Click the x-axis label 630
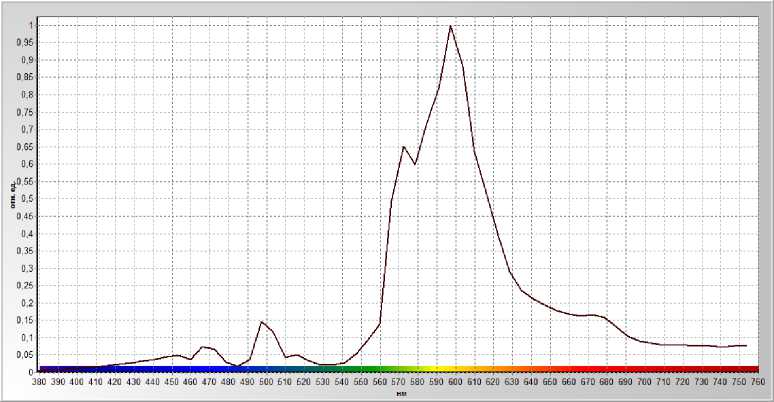Screen dimensions: 774x402 [512, 382]
